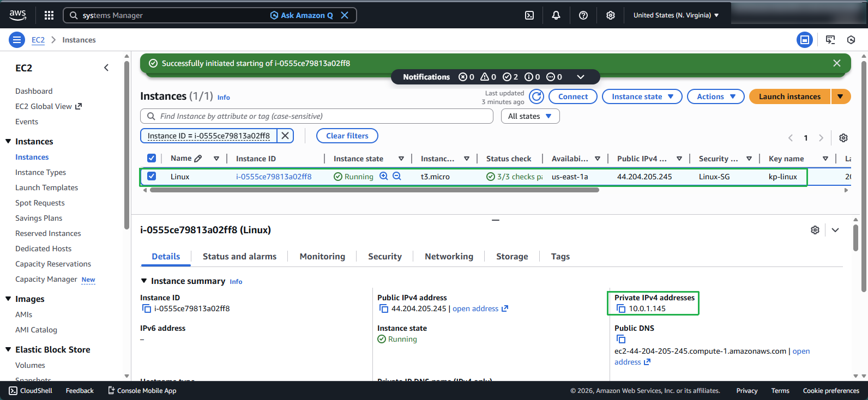The width and height of the screenshot is (868, 400).
Task: Open details panel settings gear
Action: pos(815,230)
